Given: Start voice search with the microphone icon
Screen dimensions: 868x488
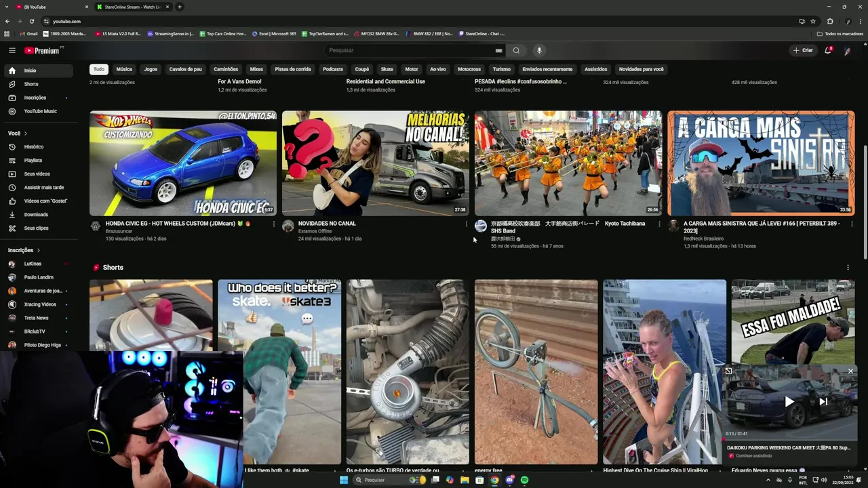Looking at the screenshot, I should point(539,50).
